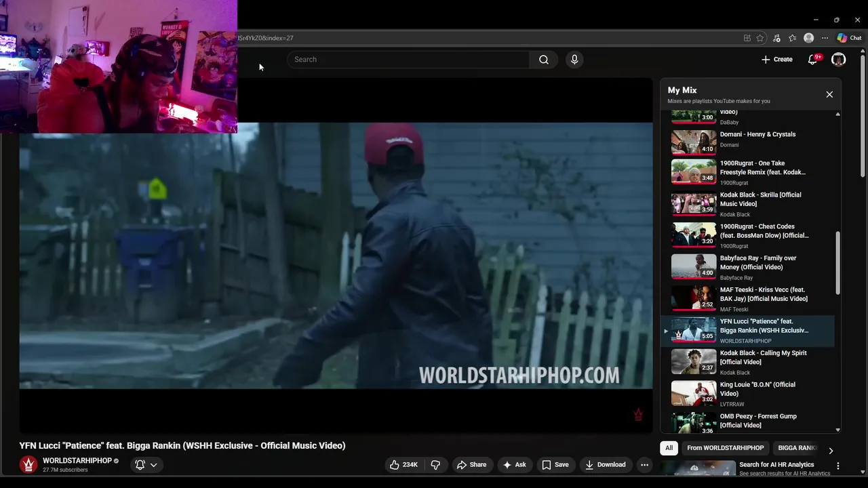Image resolution: width=868 pixels, height=488 pixels.
Task: Play the DaBaby video at list top
Action: 747,117
